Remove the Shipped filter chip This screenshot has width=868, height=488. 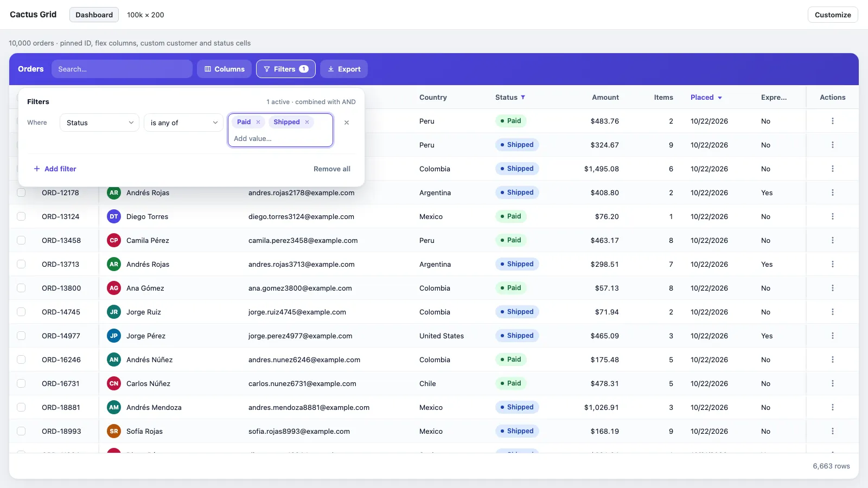coord(307,122)
